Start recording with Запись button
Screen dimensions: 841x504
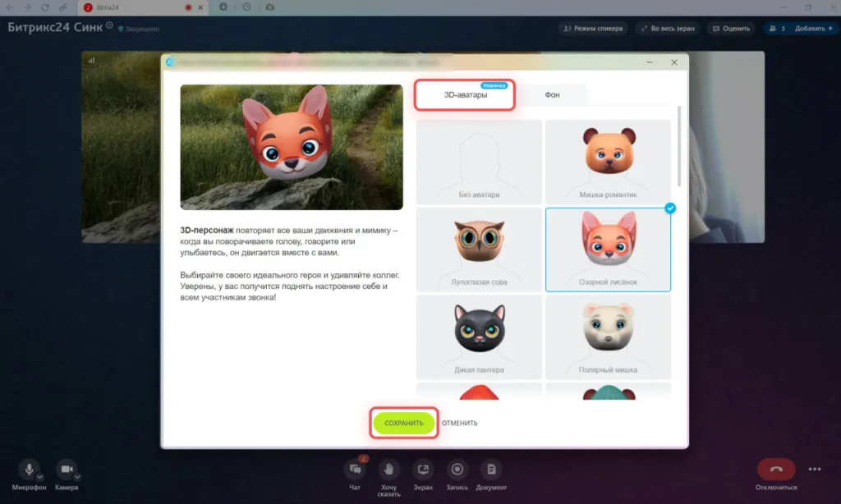[x=457, y=470]
